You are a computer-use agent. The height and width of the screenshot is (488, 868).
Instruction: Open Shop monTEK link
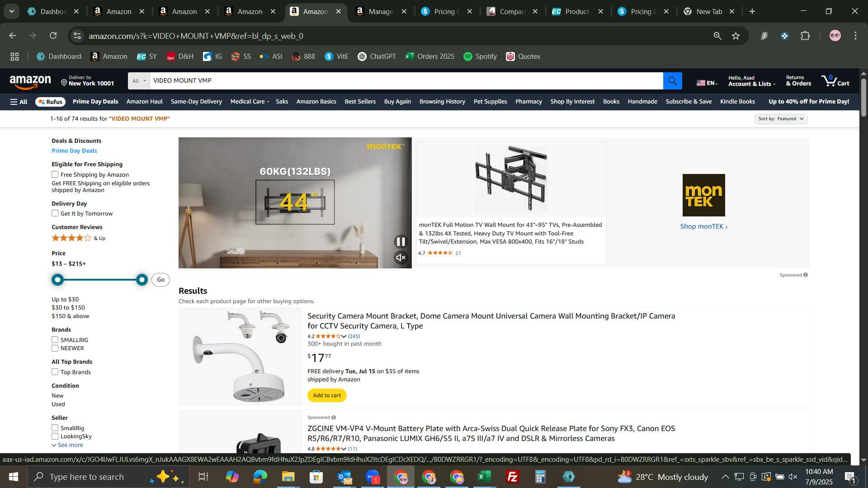(703, 226)
